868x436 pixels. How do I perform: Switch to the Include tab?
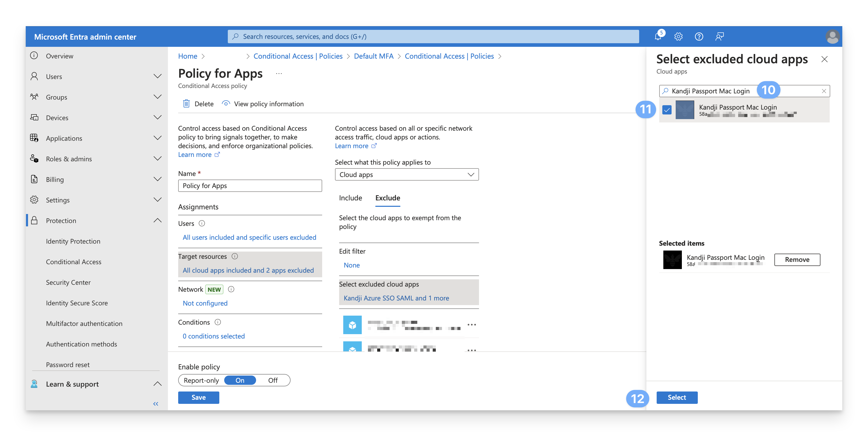[350, 198]
